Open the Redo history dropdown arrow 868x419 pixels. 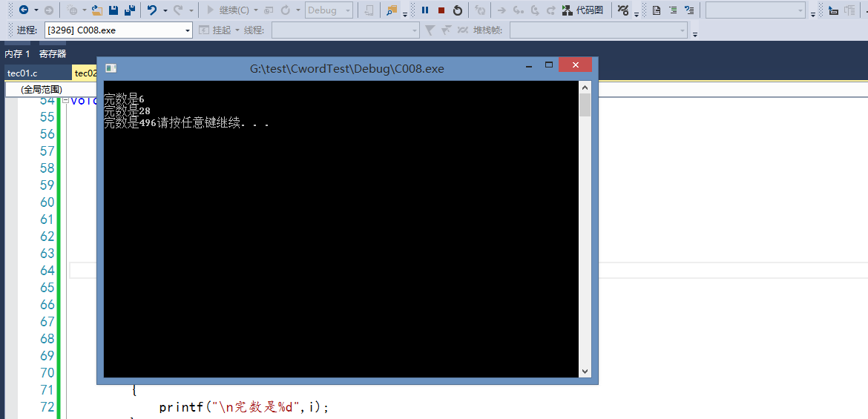point(191,10)
